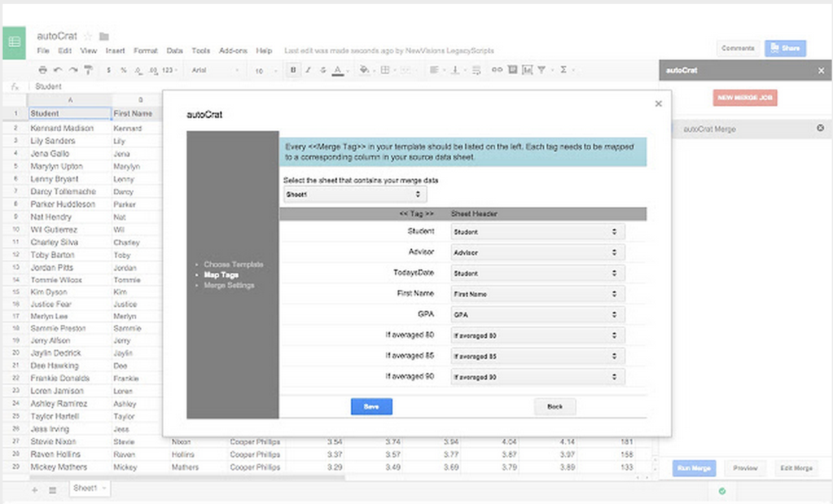Image resolution: width=833 pixels, height=504 pixels.
Task: Open the dropdown for If averaged 80 tag
Action: tap(538, 335)
